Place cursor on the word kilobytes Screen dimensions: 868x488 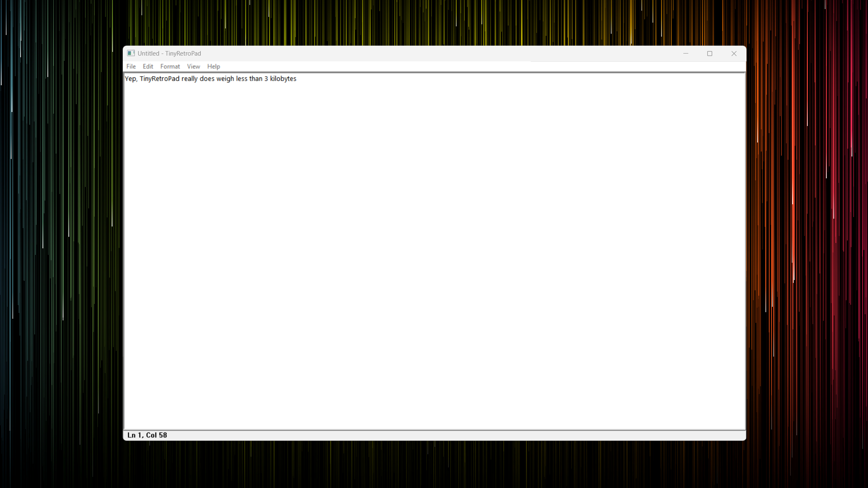coord(283,79)
